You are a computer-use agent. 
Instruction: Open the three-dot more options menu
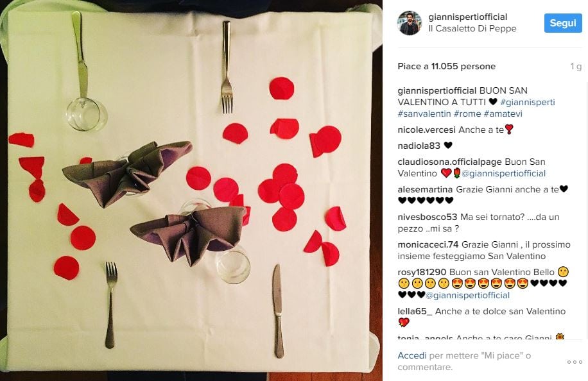(x=575, y=362)
